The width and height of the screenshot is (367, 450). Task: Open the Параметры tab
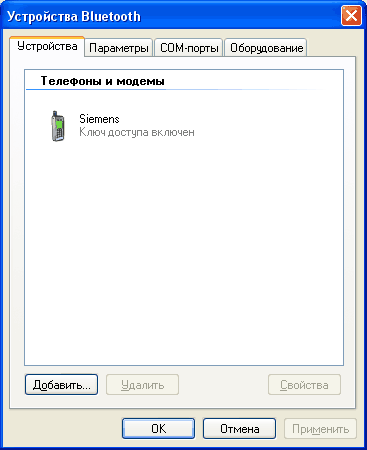[x=119, y=48]
